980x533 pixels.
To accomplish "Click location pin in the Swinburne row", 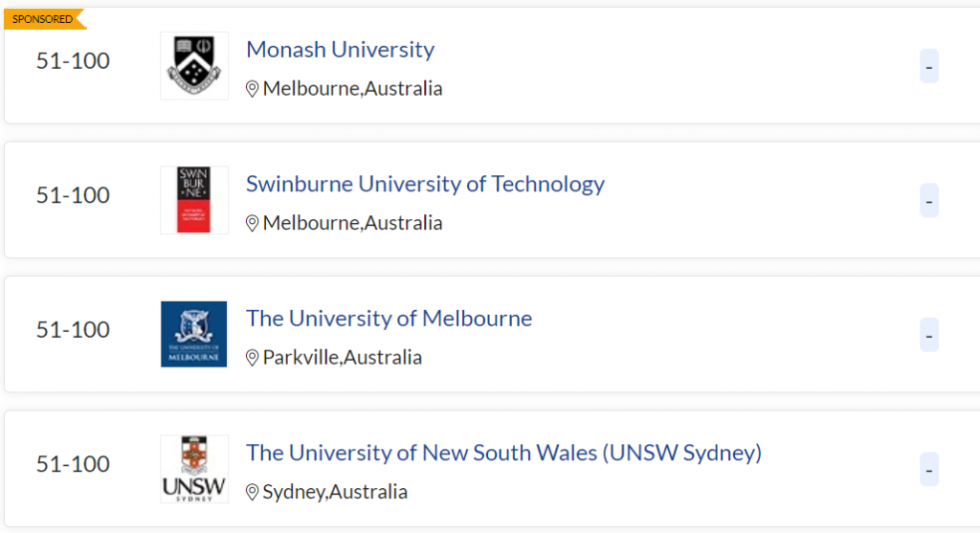I will point(253,223).
